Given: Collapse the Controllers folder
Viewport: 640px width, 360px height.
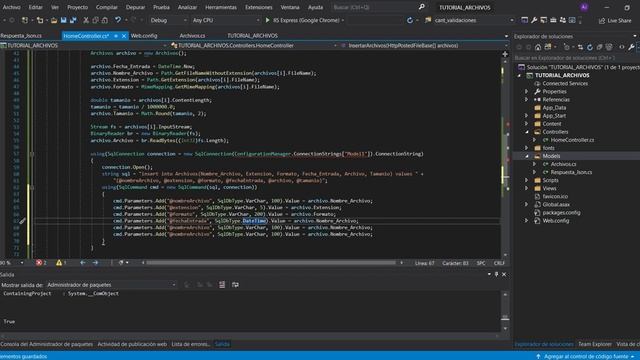Looking at the screenshot, I should tap(527, 132).
